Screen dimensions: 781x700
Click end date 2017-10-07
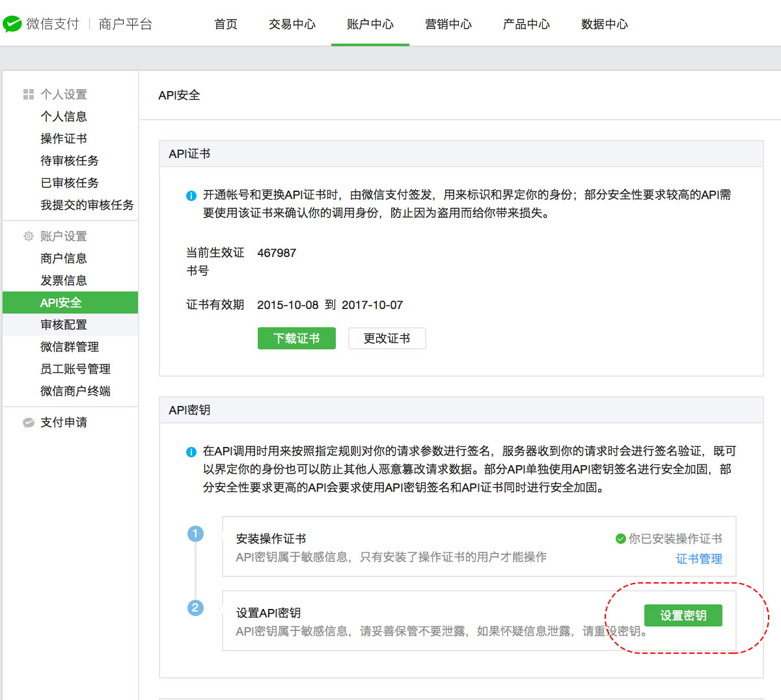[372, 305]
